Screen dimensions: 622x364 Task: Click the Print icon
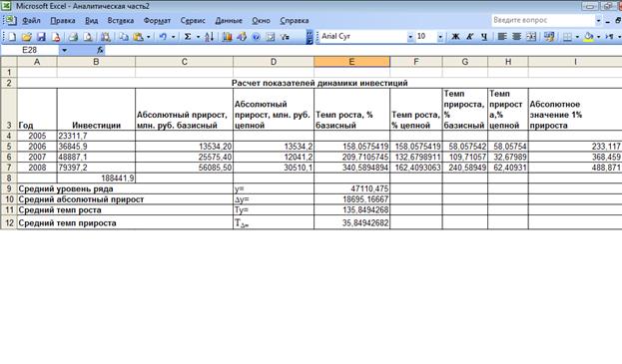pyautogui.click(x=73, y=37)
